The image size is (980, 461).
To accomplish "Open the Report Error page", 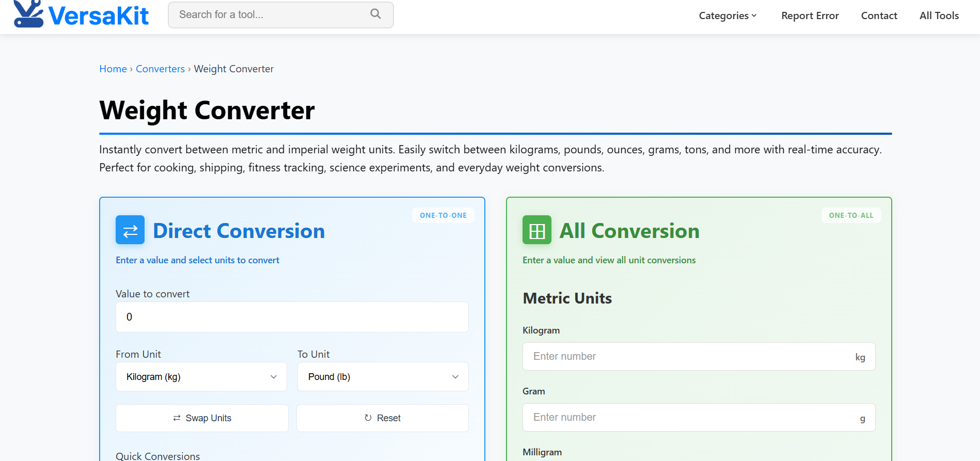I will (x=810, y=15).
